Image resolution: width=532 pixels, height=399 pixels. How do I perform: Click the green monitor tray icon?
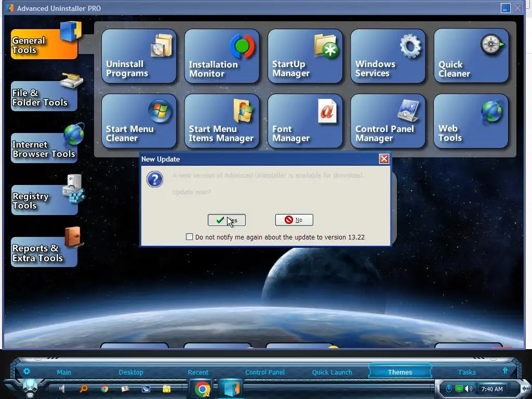point(459,389)
